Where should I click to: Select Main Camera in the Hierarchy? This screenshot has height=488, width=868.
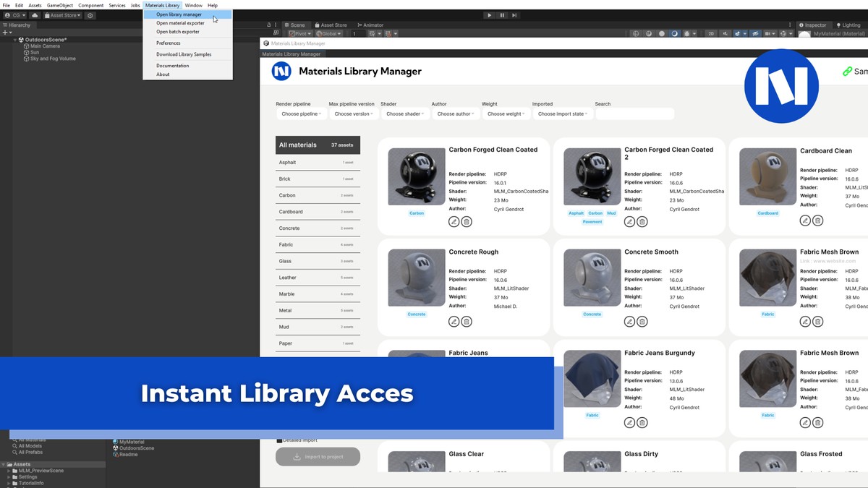tap(45, 46)
